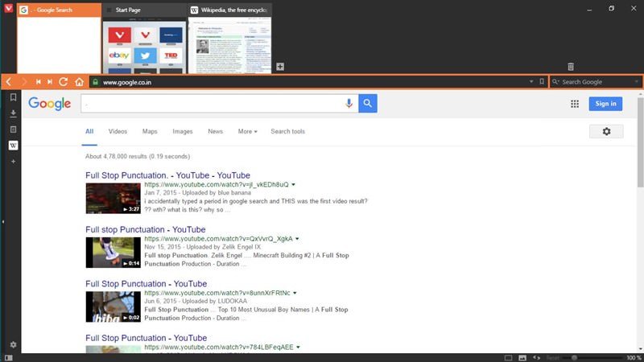Click the green secure site padlock

(95, 82)
